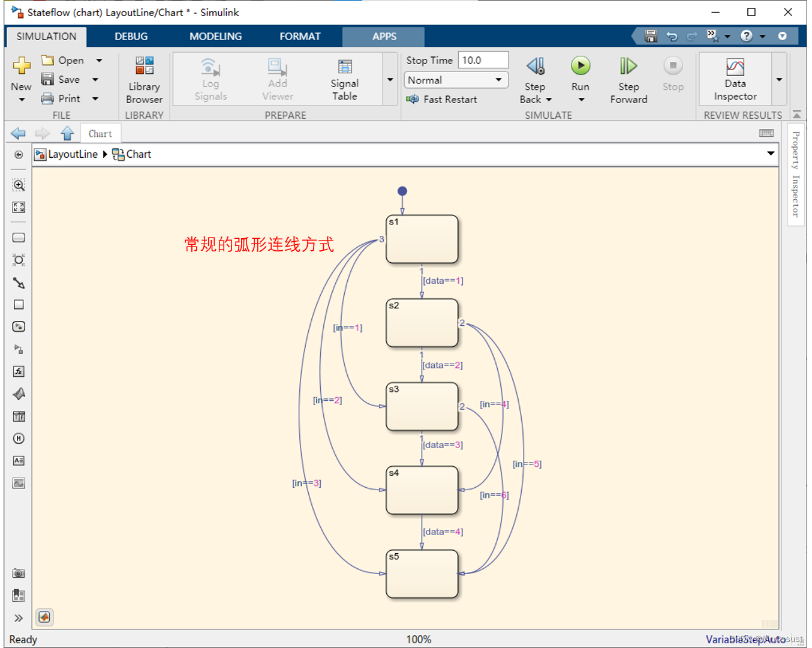The height and width of the screenshot is (648, 812).
Task: Enable Fast Restart
Action: tap(442, 99)
